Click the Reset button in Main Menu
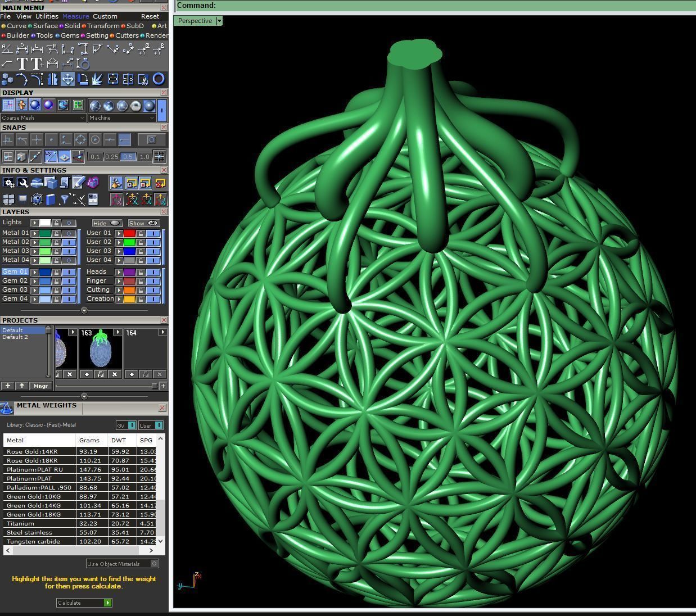 point(150,16)
